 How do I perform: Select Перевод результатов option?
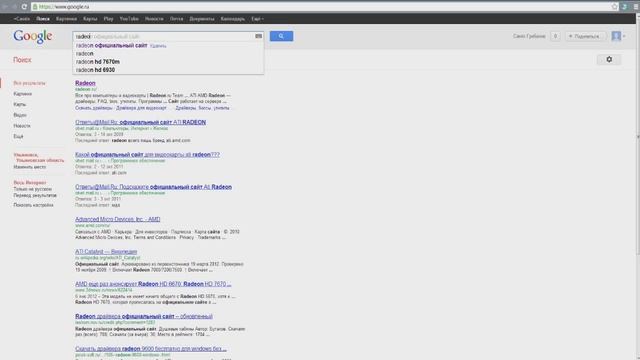(x=35, y=196)
